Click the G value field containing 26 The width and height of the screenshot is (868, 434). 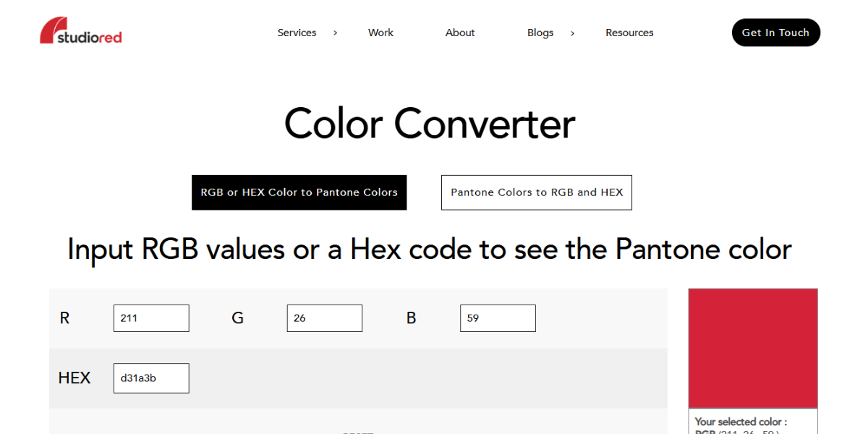coord(325,318)
